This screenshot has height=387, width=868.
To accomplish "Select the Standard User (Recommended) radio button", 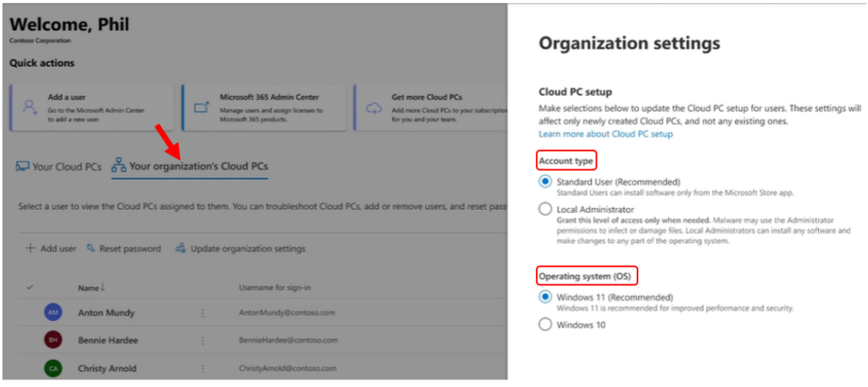I will click(x=545, y=181).
